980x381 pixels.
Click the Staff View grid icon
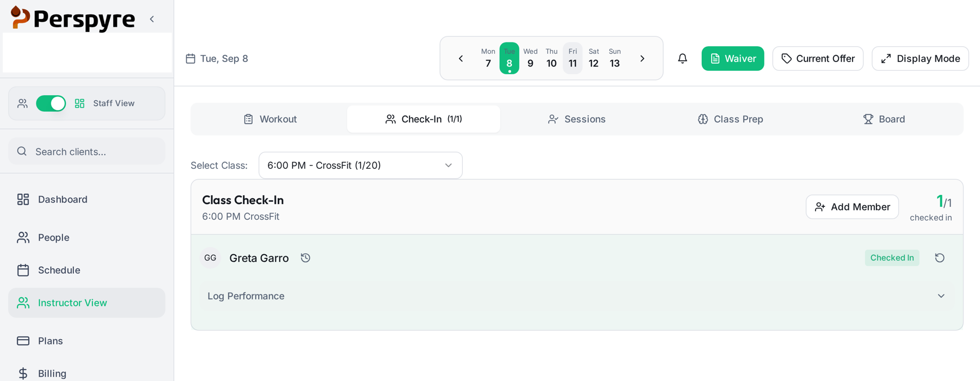(x=79, y=103)
